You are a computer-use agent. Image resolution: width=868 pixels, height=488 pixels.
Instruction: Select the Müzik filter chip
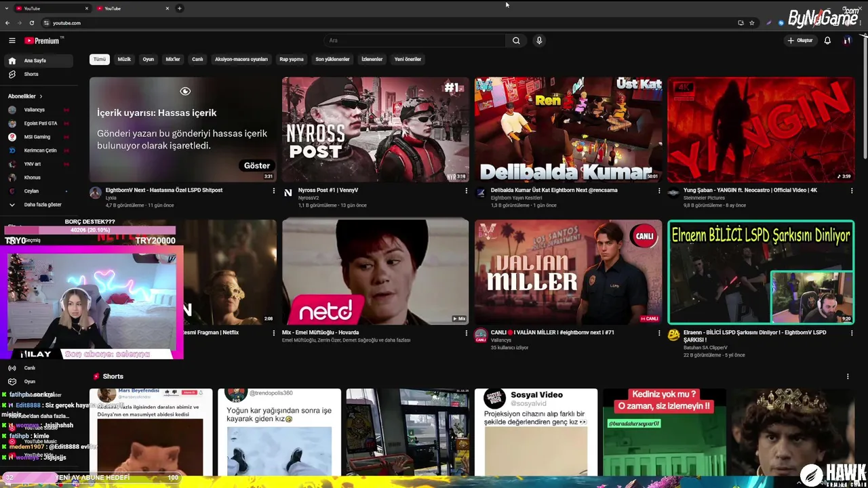tap(124, 60)
